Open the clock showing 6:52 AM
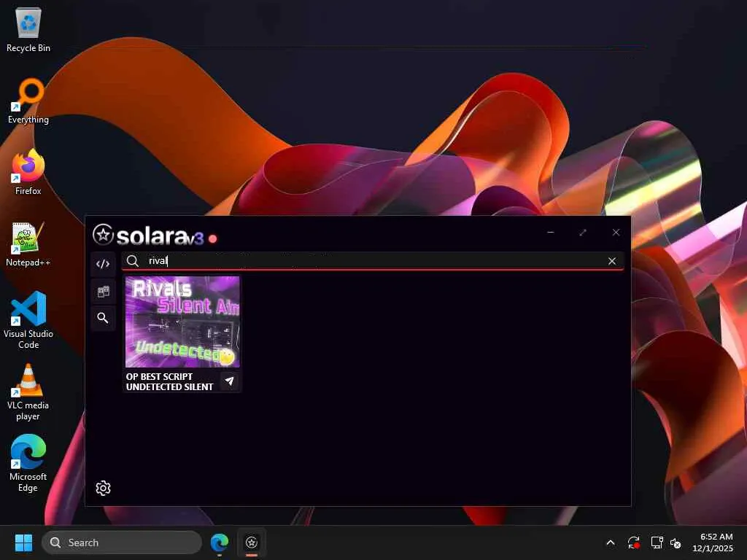The width and height of the screenshot is (747, 560). (x=713, y=542)
